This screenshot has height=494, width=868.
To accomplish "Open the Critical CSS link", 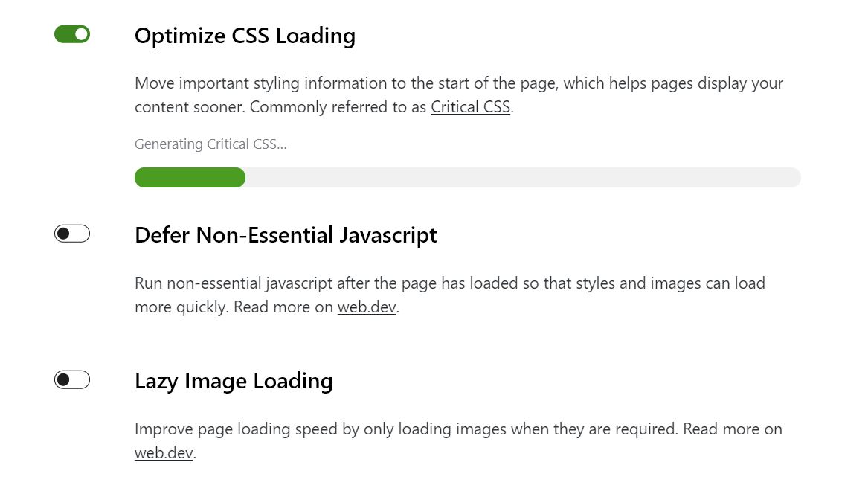I will coord(471,107).
